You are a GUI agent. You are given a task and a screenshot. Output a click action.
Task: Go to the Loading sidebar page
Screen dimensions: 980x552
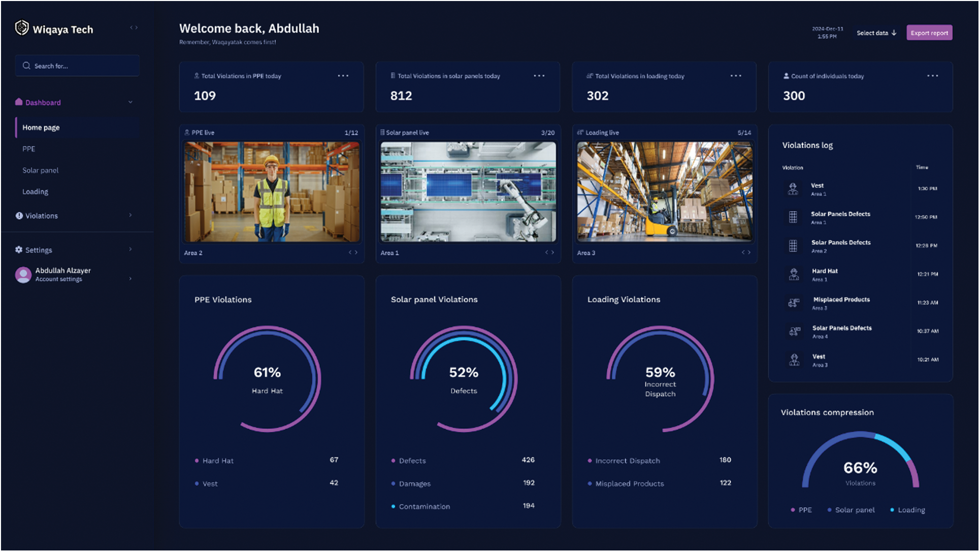pyautogui.click(x=36, y=192)
